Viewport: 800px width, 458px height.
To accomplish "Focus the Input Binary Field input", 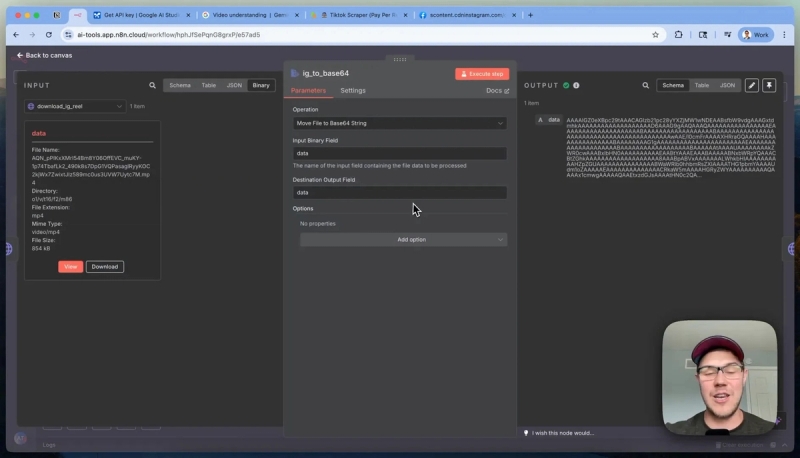I will (x=399, y=153).
